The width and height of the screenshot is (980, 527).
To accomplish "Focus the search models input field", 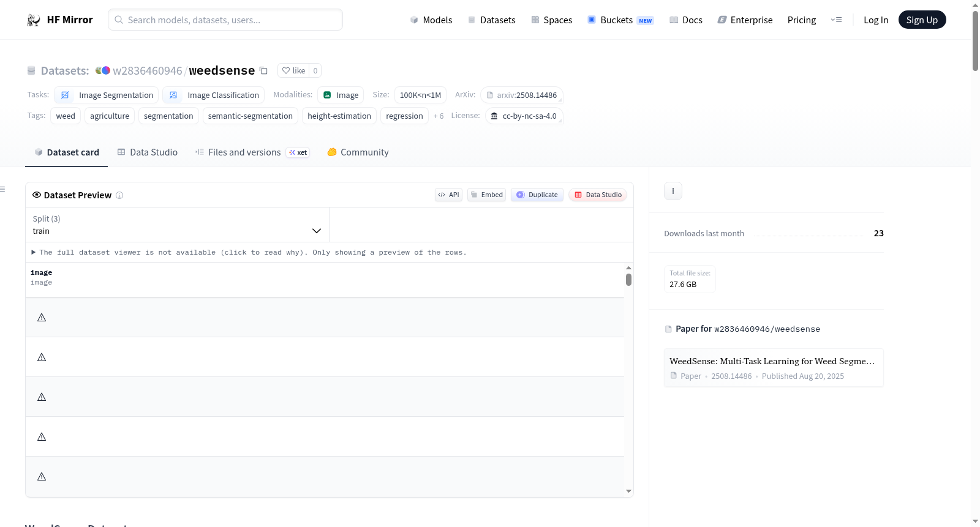I will tap(225, 20).
